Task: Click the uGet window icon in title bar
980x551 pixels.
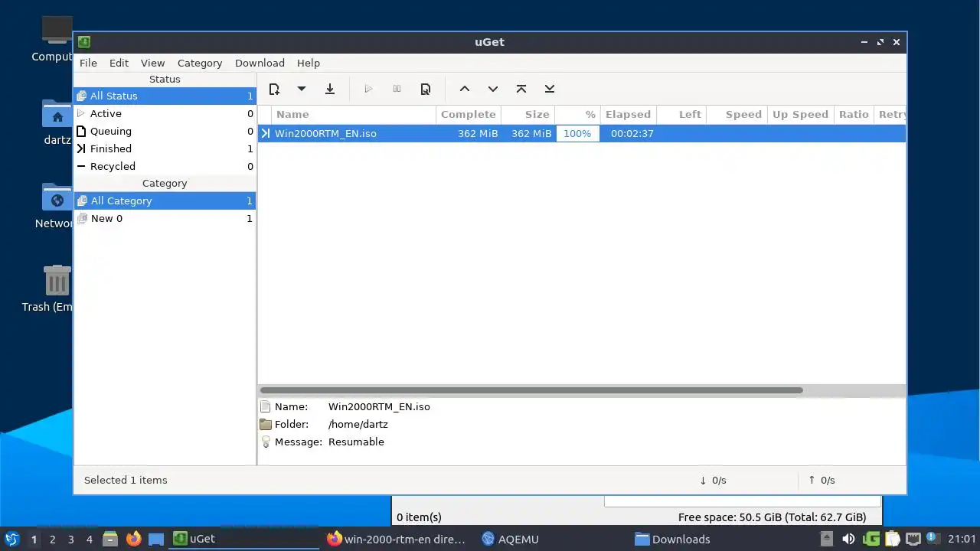Action: (x=84, y=42)
